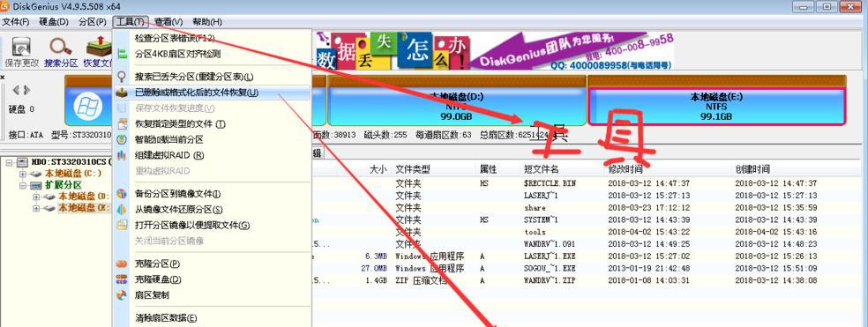Image resolution: width=868 pixels, height=327 pixels.
Task: Click the 搜索分区 magnifier toolbar icon
Action: (60, 48)
